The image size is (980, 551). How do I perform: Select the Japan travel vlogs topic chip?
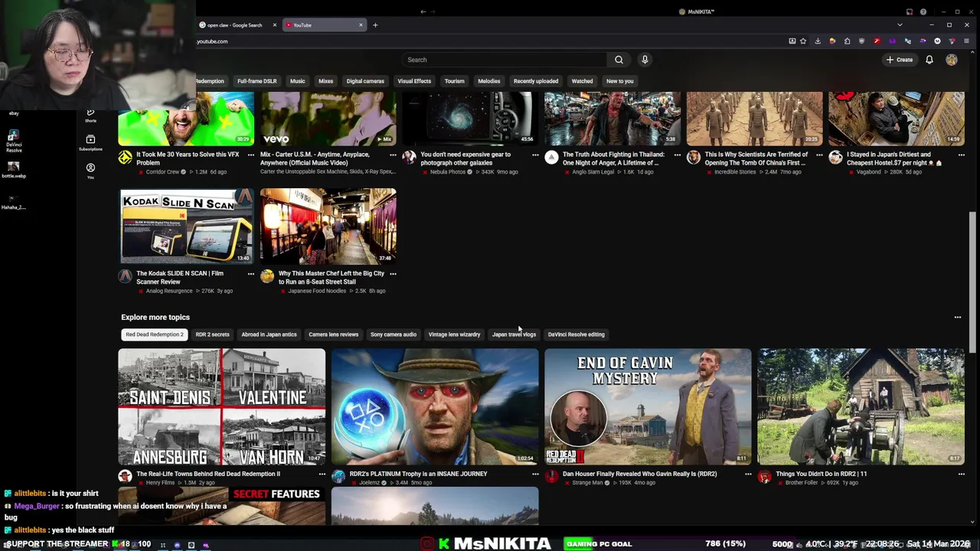[514, 334]
